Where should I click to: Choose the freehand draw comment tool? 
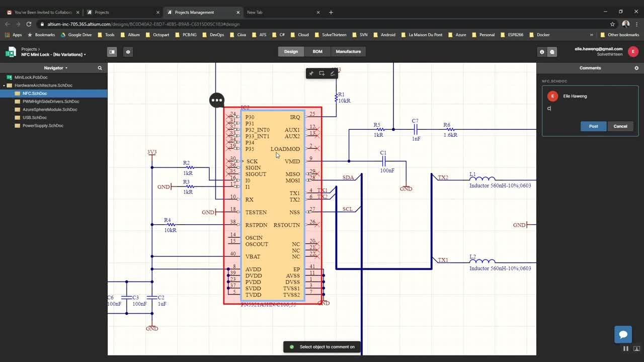tap(332, 73)
